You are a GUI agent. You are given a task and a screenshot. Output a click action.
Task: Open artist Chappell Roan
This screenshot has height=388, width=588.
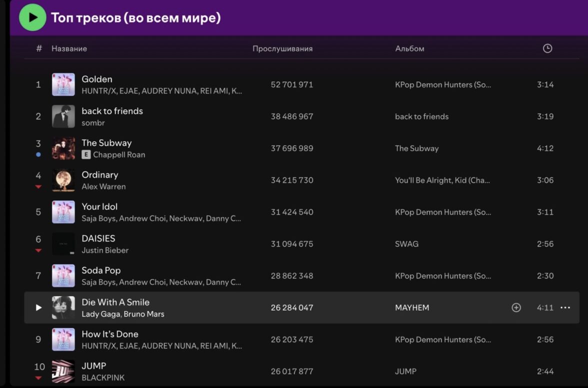tap(119, 154)
